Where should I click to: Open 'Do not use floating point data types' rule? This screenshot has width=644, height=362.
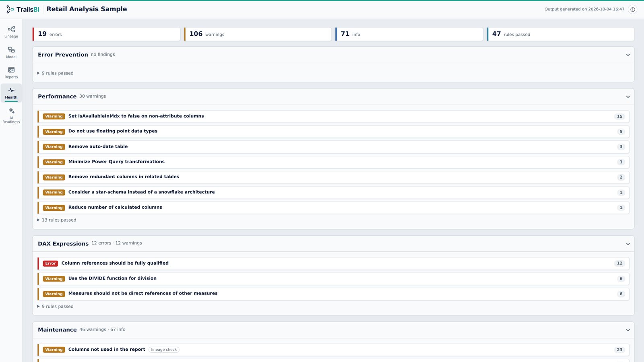(333, 132)
